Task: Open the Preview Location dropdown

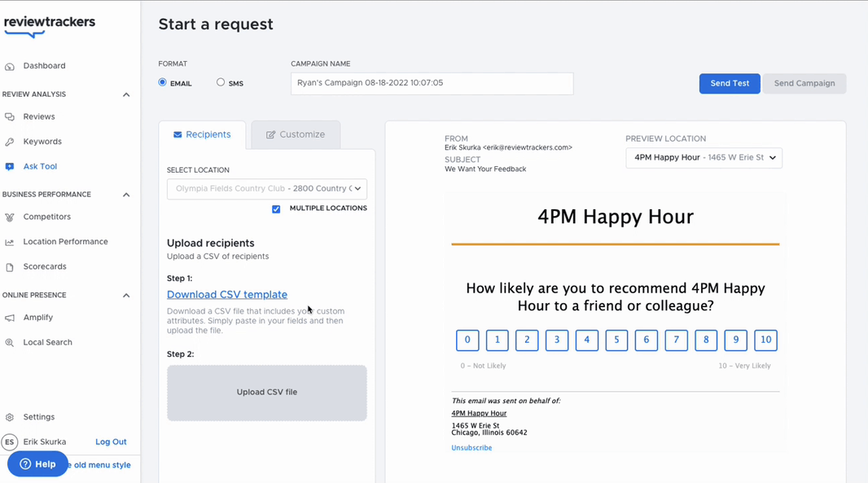Action: pos(704,158)
